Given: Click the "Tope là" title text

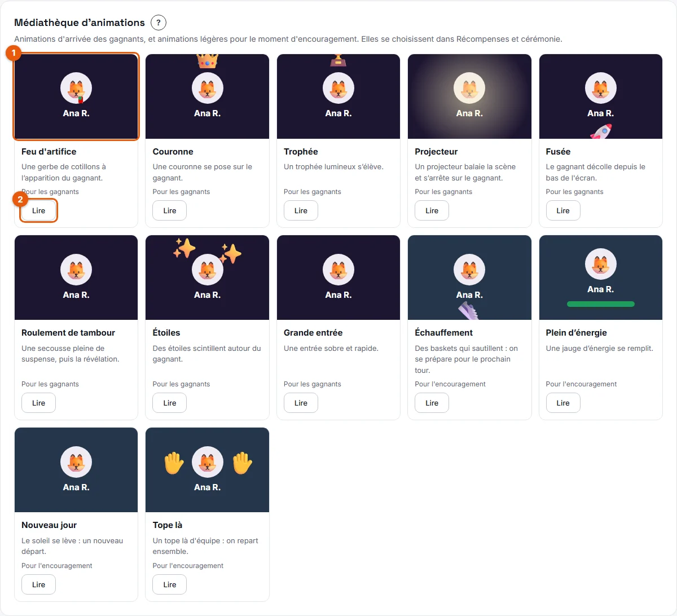Looking at the screenshot, I should point(168,525).
